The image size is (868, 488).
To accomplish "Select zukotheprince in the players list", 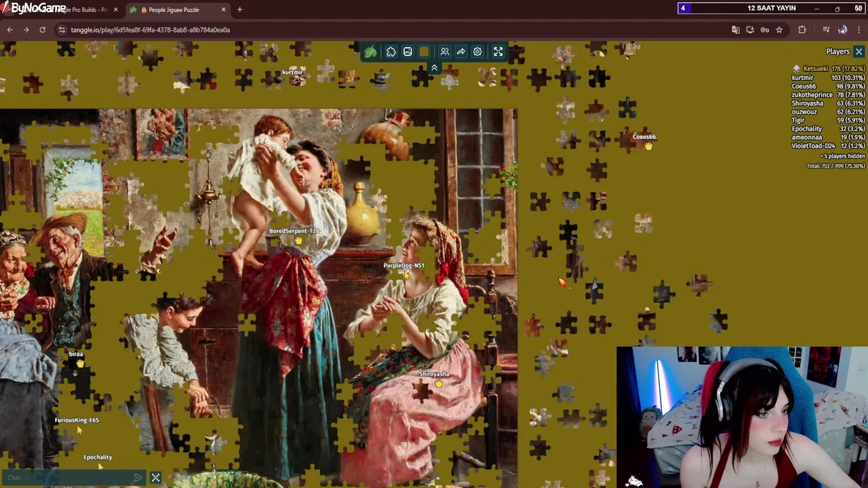I will [x=829, y=95].
